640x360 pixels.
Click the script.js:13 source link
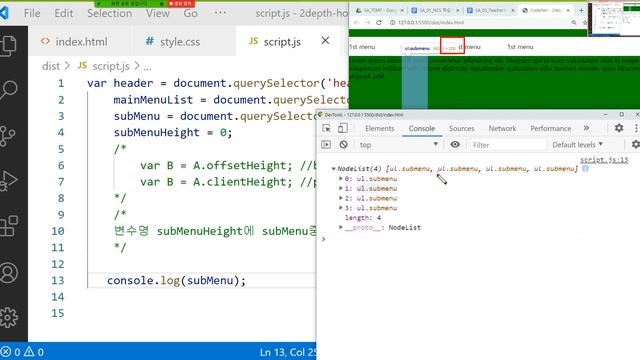[604, 160]
